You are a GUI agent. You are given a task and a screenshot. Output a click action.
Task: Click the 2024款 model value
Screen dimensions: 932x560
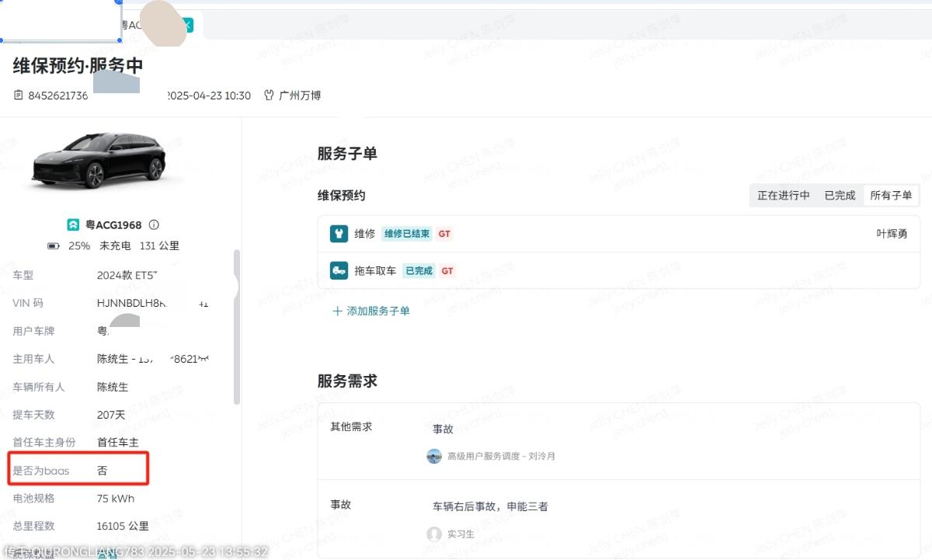(128, 275)
